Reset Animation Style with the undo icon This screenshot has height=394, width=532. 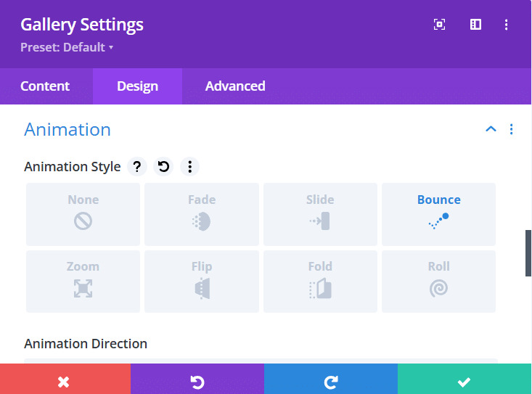(163, 167)
